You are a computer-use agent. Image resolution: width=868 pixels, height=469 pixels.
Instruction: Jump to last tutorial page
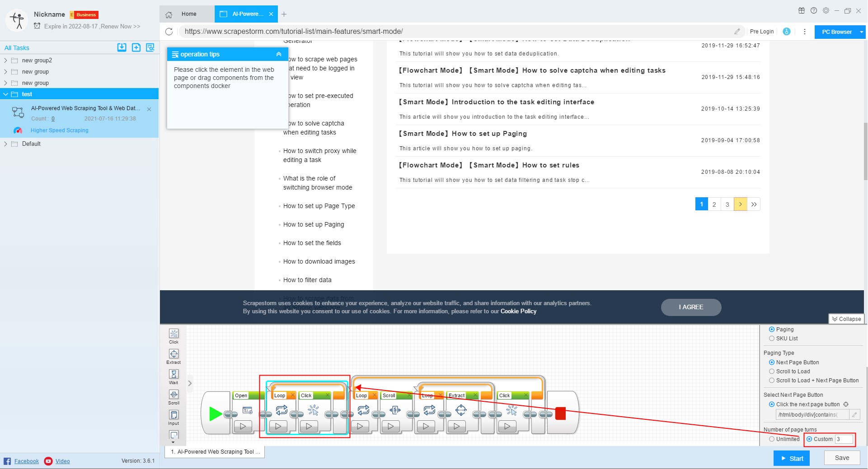754,204
